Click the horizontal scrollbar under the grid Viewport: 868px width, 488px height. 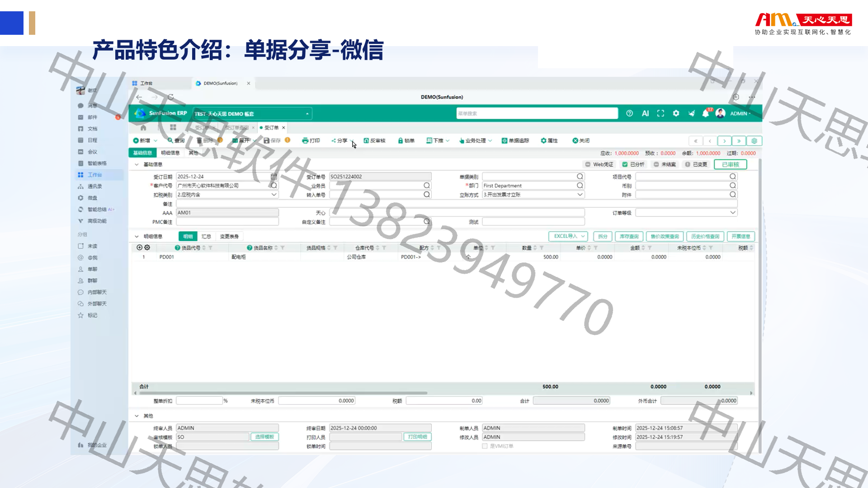point(283,393)
